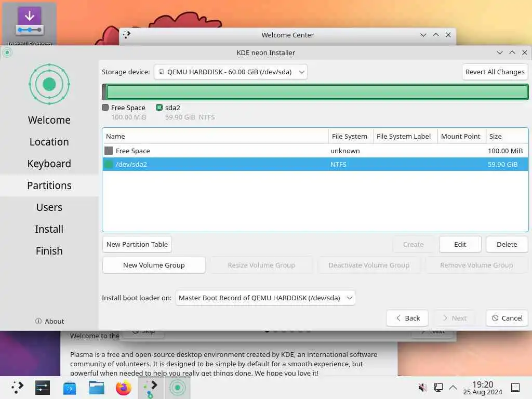Select the Location step in sidebar
The width and height of the screenshot is (532, 399).
[49, 142]
